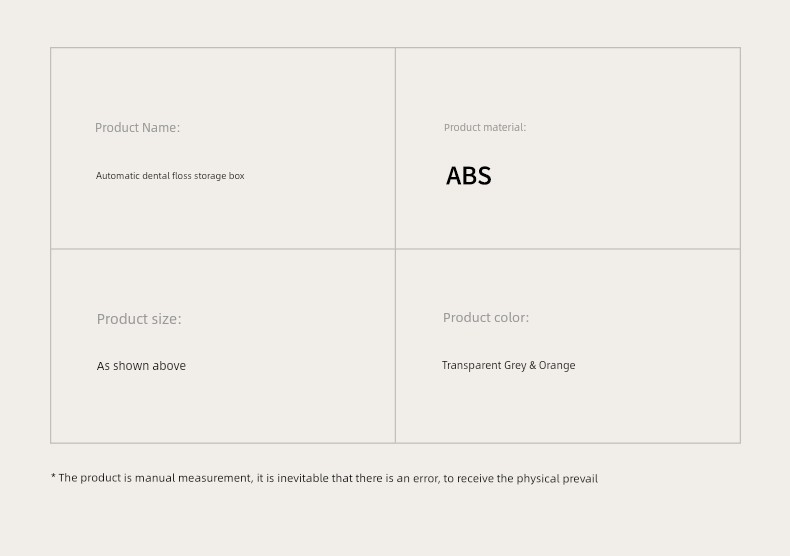Click the word "prevail" ending the footnote
790x556 pixels.
[580, 478]
